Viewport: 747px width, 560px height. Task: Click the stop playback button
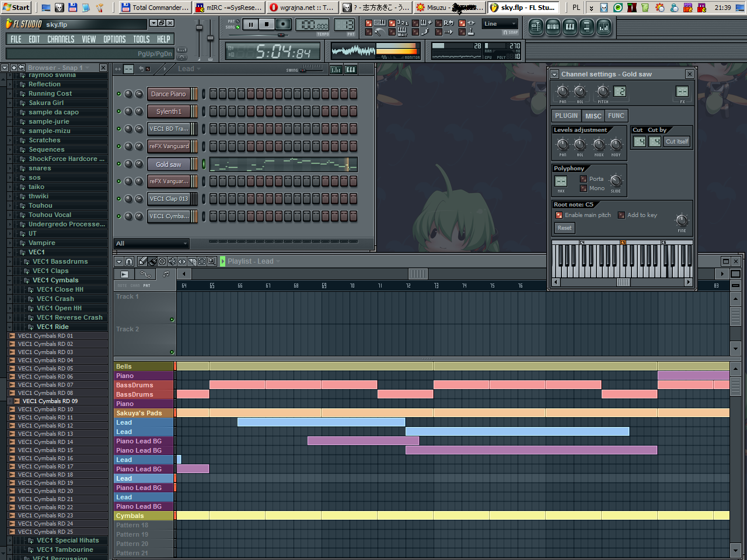tap(267, 24)
